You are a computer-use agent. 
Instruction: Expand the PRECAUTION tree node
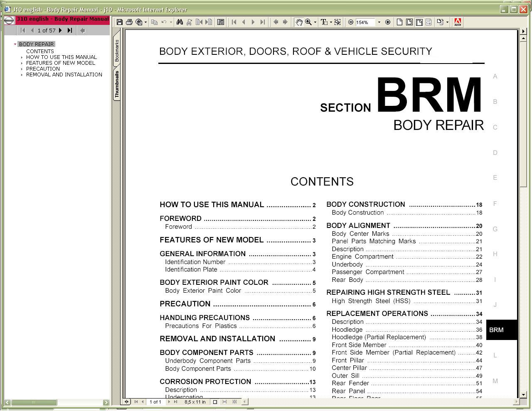tap(22, 69)
